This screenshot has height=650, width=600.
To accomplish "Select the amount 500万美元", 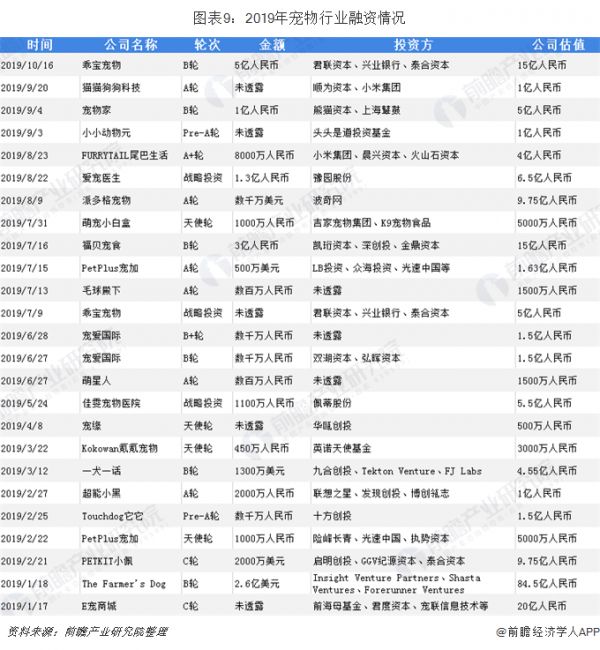I will click(x=257, y=268).
